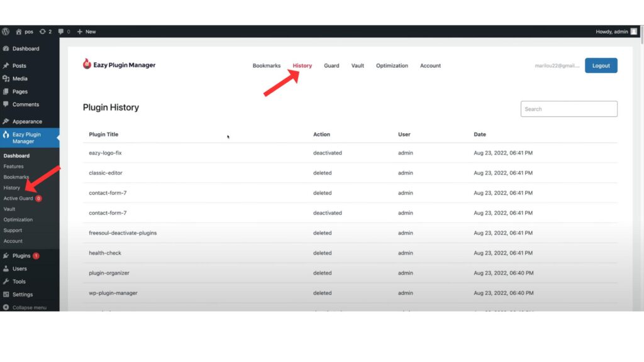Image resolution: width=644 pixels, height=362 pixels.
Task: Click the WordPress logo icon
Action: pos(5,31)
